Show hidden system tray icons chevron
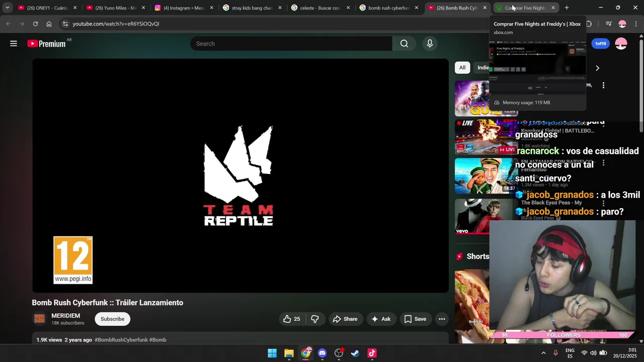This screenshot has width=644, height=362. [543, 353]
